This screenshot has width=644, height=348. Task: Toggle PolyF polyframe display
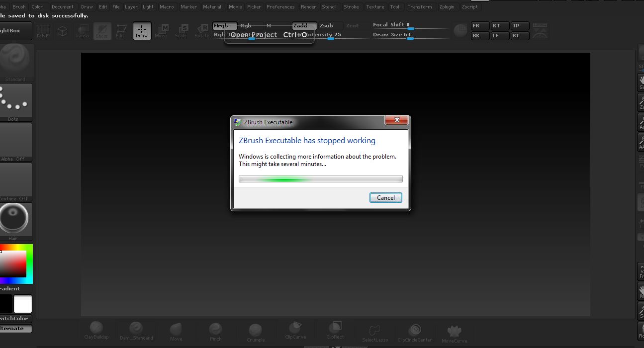43,31
